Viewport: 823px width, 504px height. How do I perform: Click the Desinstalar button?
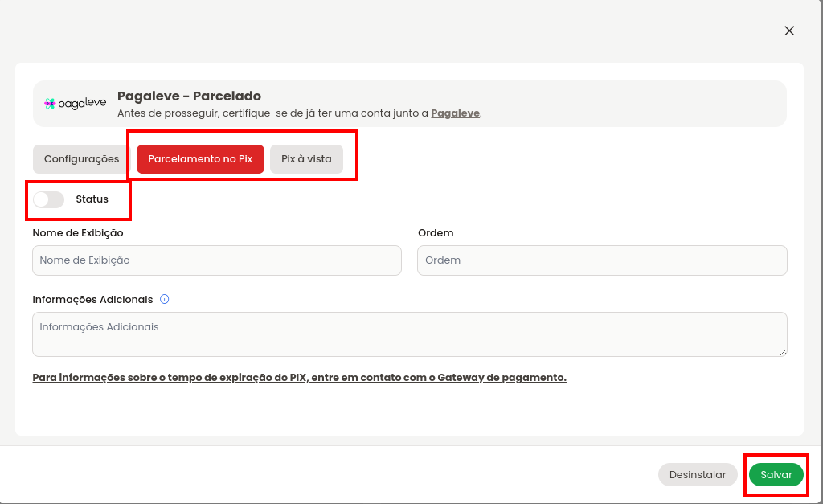[x=698, y=474]
